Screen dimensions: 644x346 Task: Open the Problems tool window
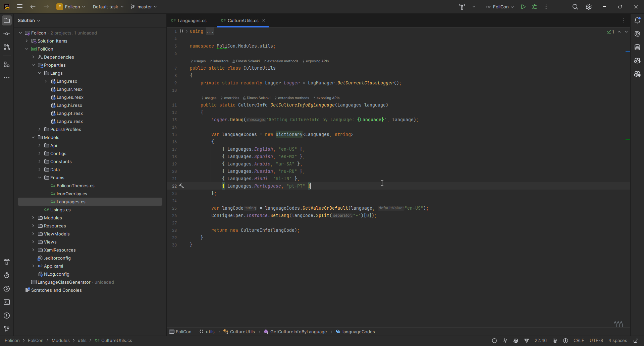click(7, 316)
